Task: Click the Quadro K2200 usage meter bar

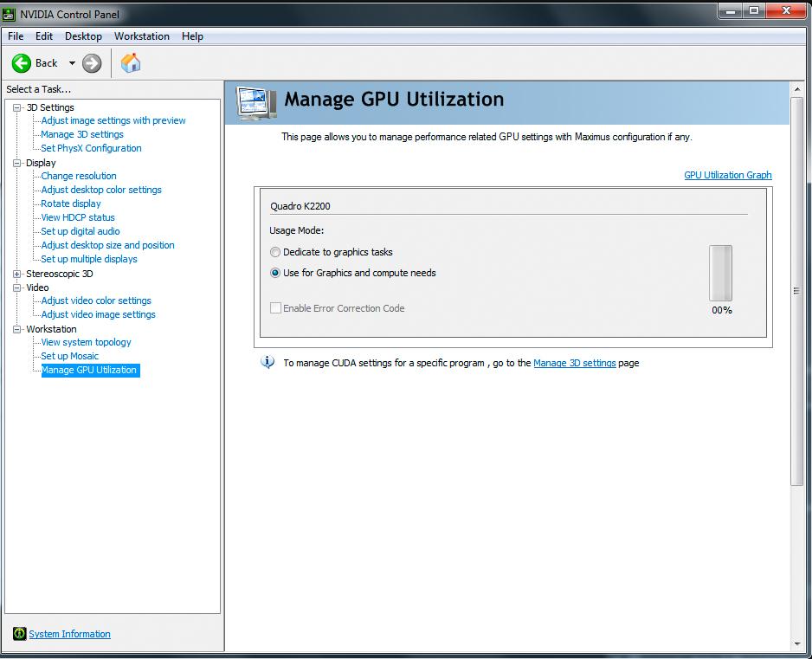Action: tap(720, 273)
